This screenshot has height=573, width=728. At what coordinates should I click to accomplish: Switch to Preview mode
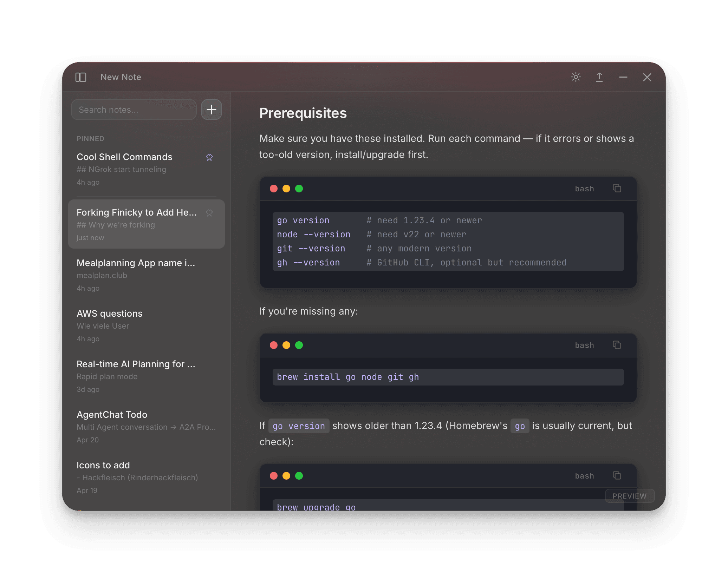tap(629, 496)
